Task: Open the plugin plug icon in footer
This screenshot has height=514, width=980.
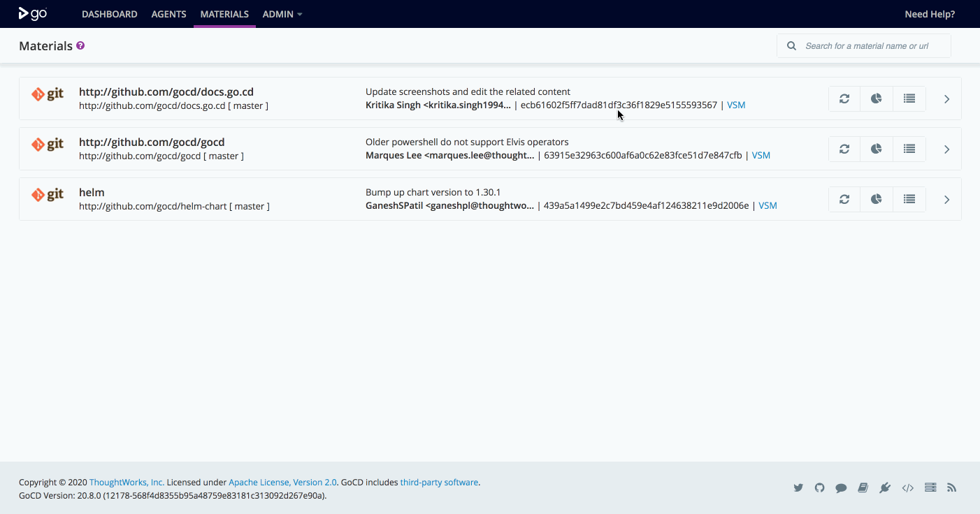Action: 885,488
